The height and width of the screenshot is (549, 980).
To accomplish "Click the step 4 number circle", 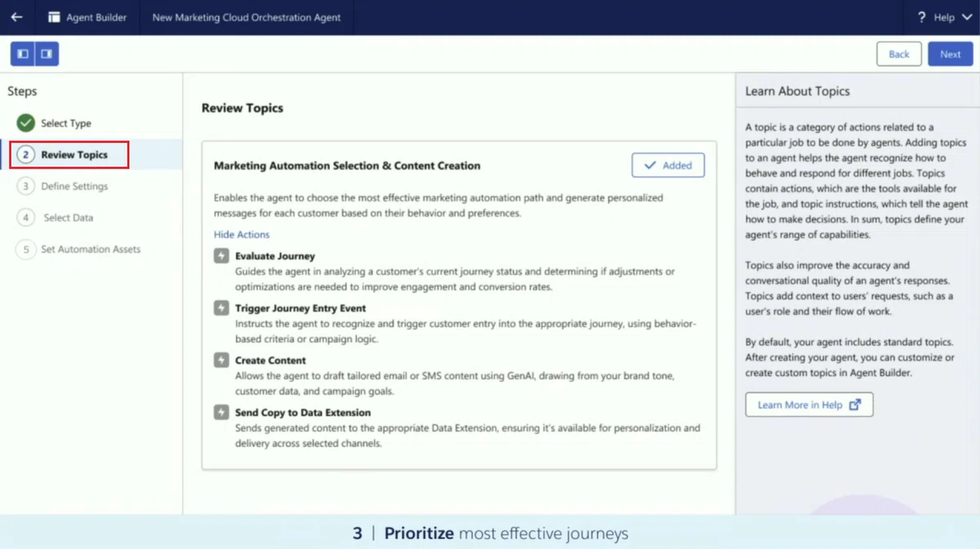I will tap(25, 217).
